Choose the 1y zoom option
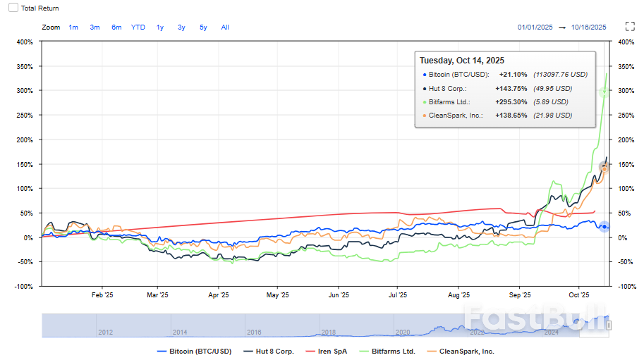The height and width of the screenshot is (360, 644). point(160,27)
